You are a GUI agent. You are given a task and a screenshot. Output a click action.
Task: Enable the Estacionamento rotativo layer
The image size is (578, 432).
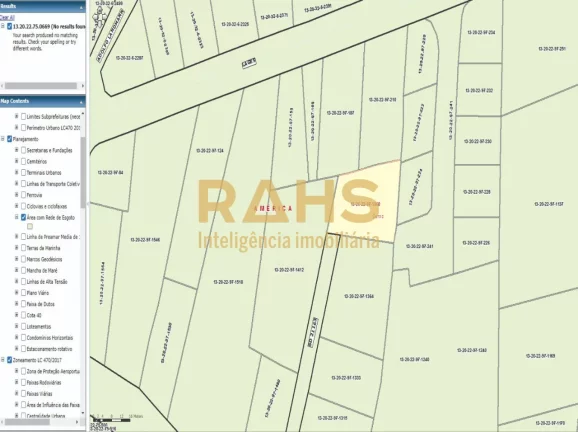(24, 349)
